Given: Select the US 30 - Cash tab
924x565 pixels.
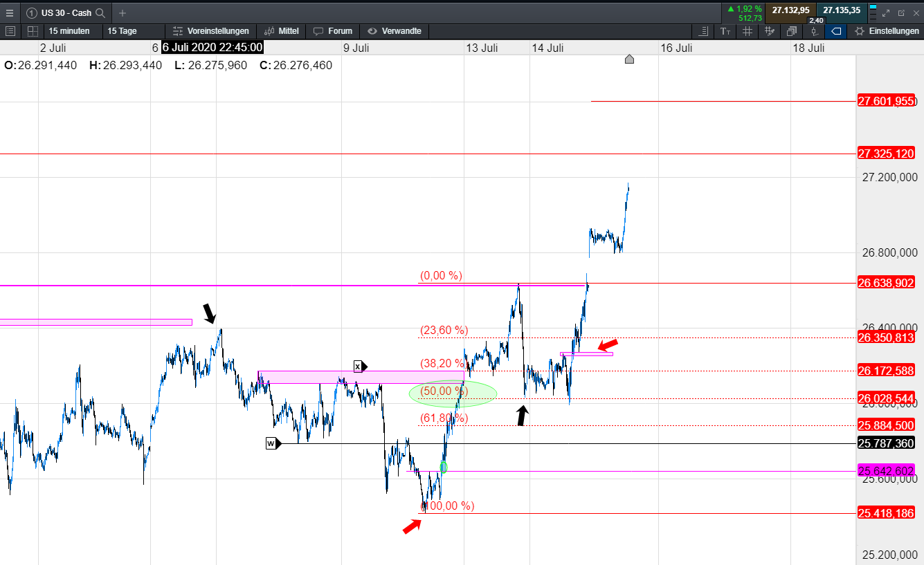Looking at the screenshot, I should [x=65, y=12].
